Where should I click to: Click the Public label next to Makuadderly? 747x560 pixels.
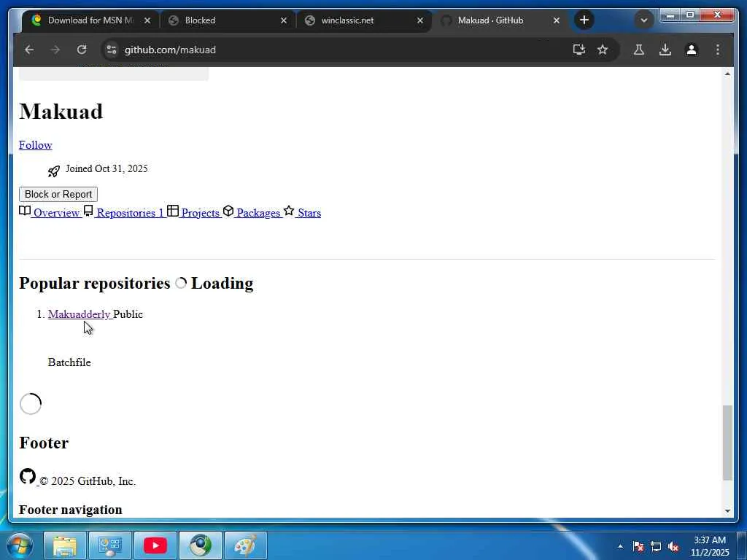click(x=128, y=314)
